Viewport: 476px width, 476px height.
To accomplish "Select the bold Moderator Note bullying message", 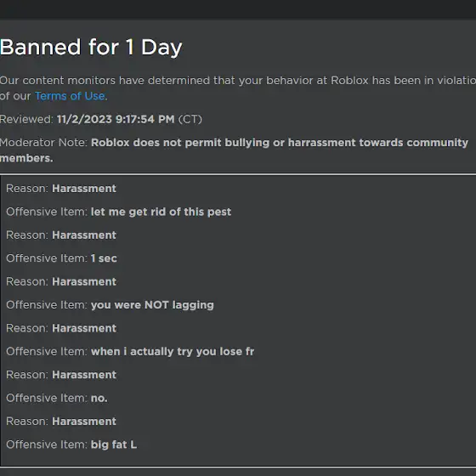I will tap(235, 150).
